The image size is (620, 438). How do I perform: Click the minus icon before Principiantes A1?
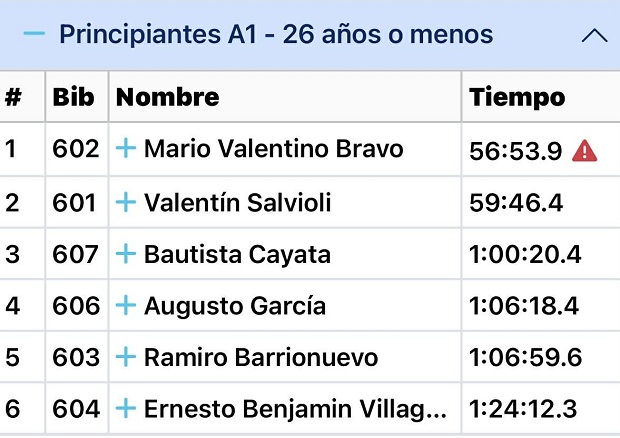(34, 35)
